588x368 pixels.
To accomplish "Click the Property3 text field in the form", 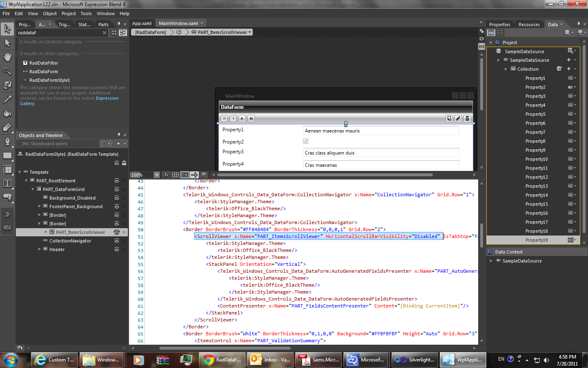I will click(x=381, y=153).
